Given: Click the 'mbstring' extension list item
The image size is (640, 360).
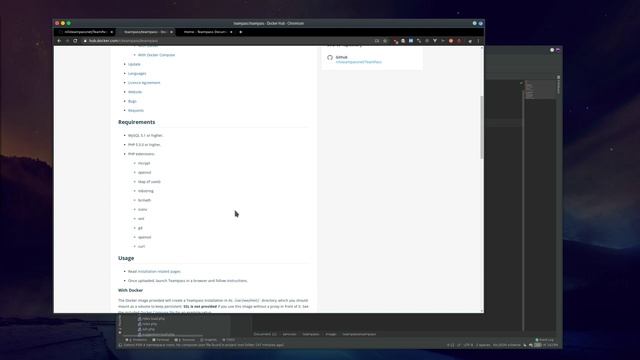Looking at the screenshot, I should click(x=146, y=191).
